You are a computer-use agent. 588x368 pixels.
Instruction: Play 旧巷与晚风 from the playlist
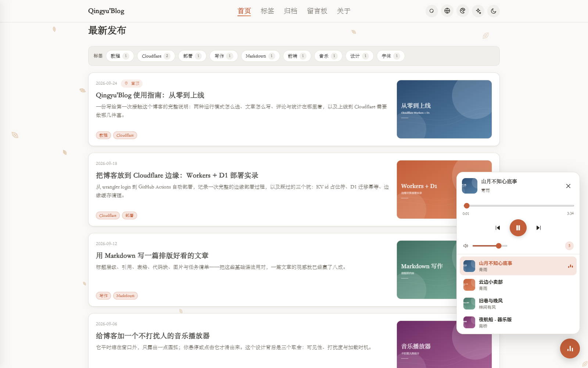click(x=518, y=304)
